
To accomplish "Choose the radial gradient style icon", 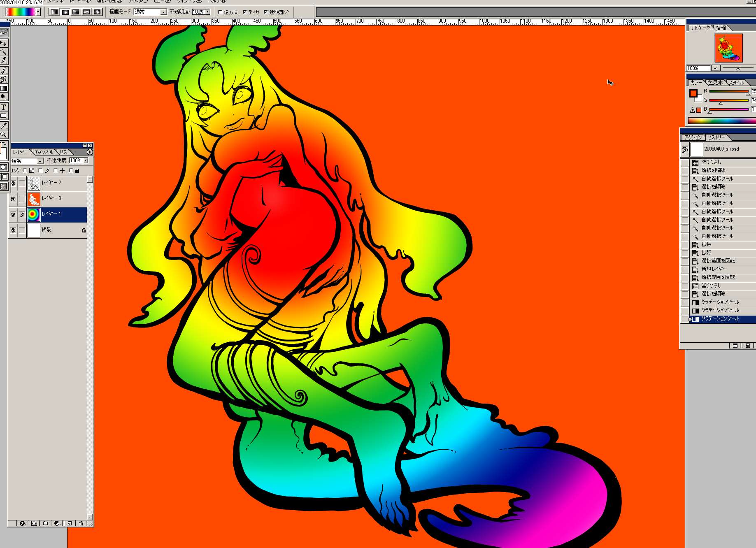I will pos(65,12).
